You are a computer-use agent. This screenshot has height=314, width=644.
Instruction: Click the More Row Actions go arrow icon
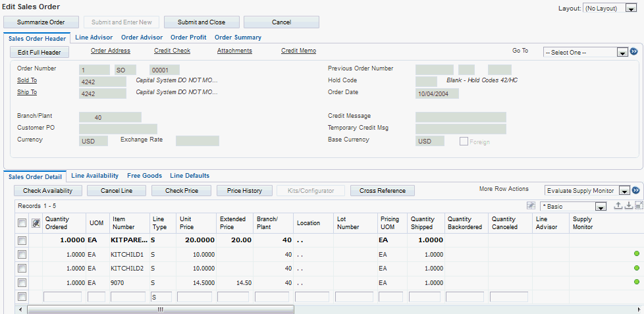pyautogui.click(x=635, y=190)
